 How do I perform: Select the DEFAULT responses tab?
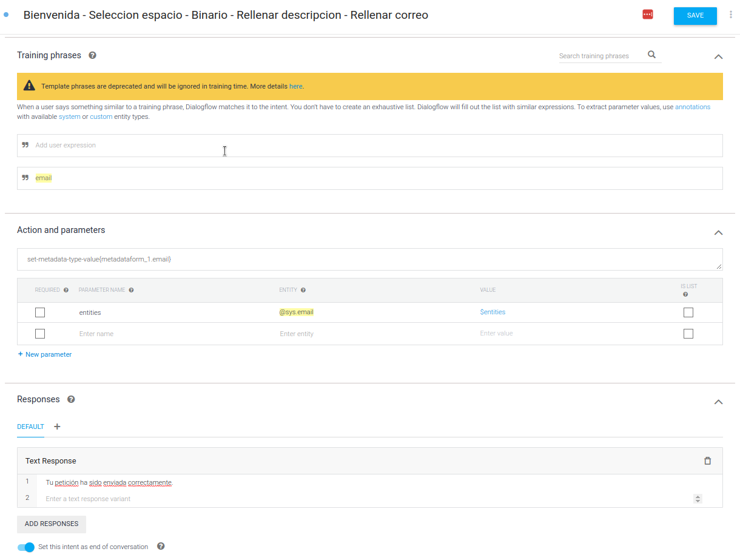coord(30,427)
